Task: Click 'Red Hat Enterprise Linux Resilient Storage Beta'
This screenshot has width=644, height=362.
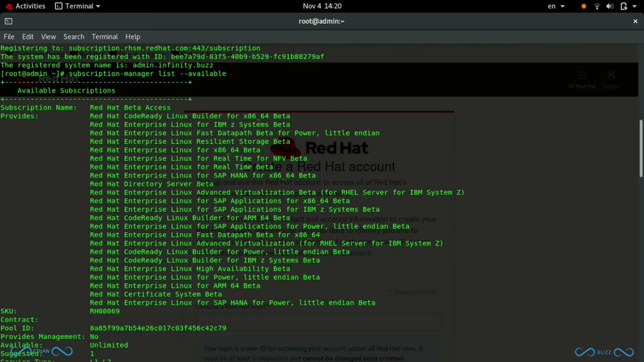Action: tap(190, 141)
